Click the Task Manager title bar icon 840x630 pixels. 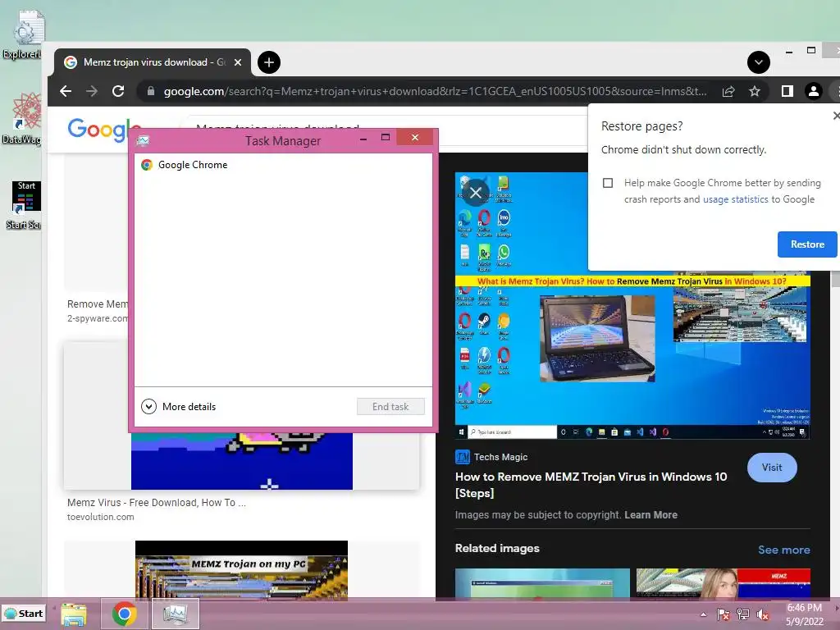coord(143,141)
